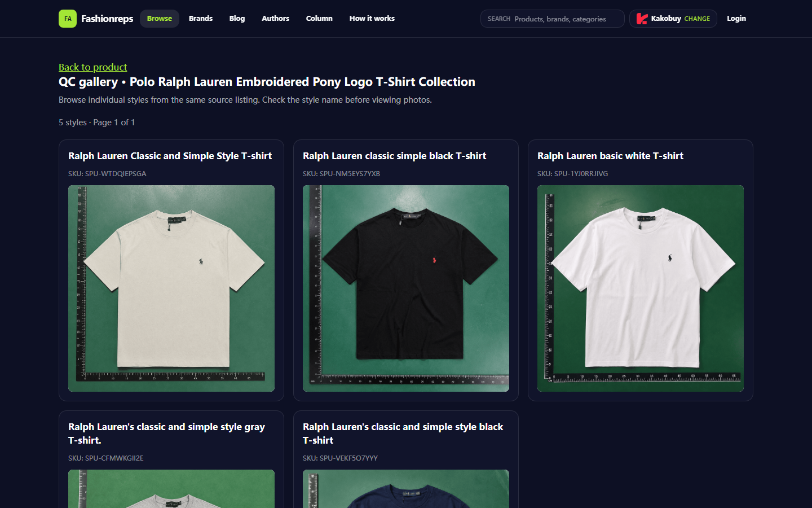The height and width of the screenshot is (508, 812).
Task: Click the Login link
Action: (736, 19)
